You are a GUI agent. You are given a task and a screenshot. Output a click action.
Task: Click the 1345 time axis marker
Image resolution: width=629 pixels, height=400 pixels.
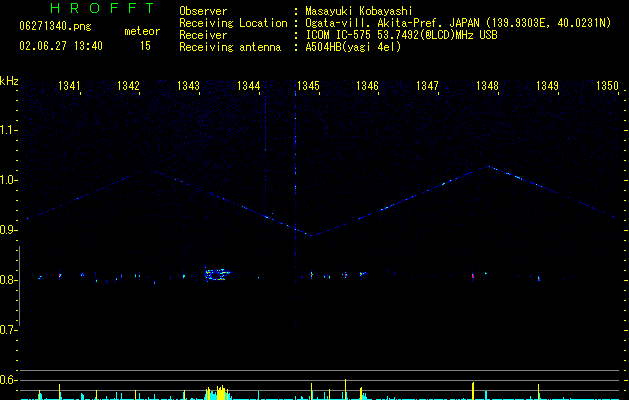(308, 86)
